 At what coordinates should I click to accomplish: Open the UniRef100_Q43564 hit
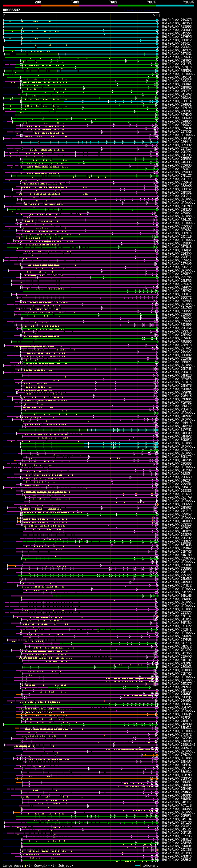pyautogui.click(x=177, y=33)
